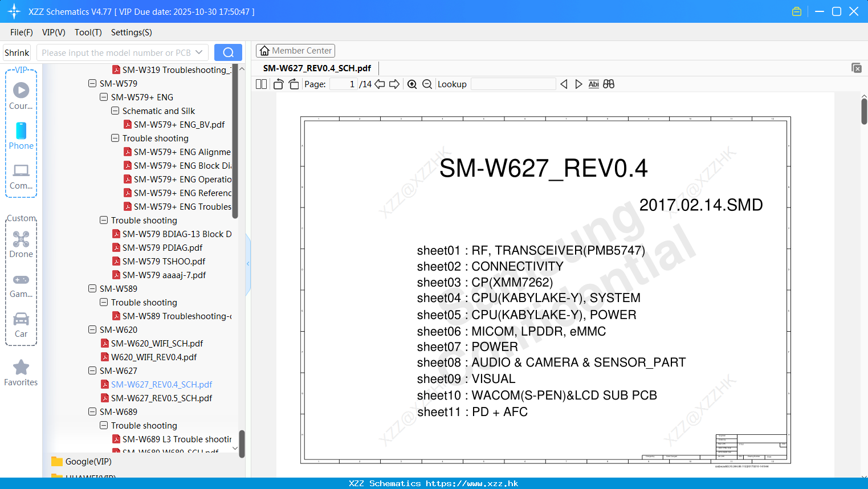Open SM-W620_WIFI_SCH.pdf
This screenshot has width=868, height=489.
click(x=157, y=343)
